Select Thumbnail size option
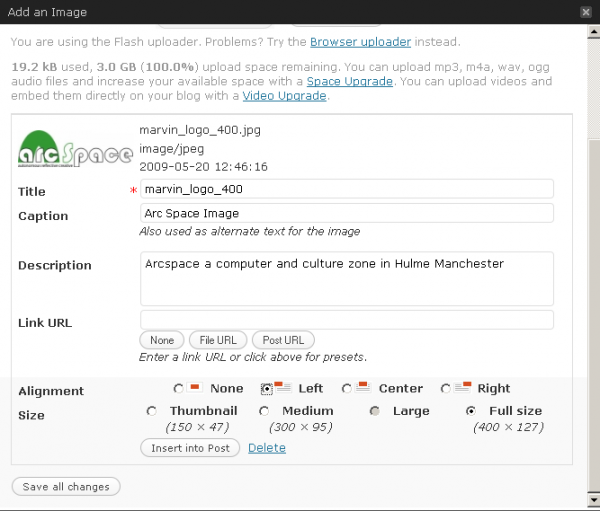 (x=152, y=411)
